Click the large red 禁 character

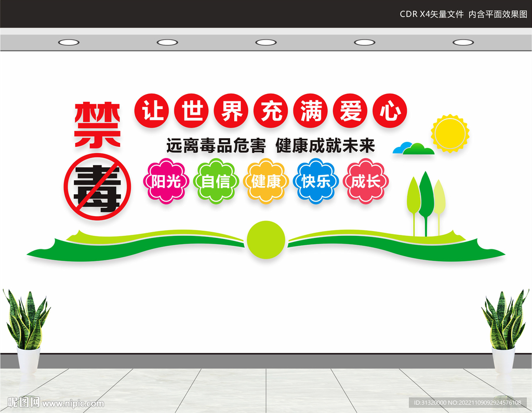click(x=97, y=125)
